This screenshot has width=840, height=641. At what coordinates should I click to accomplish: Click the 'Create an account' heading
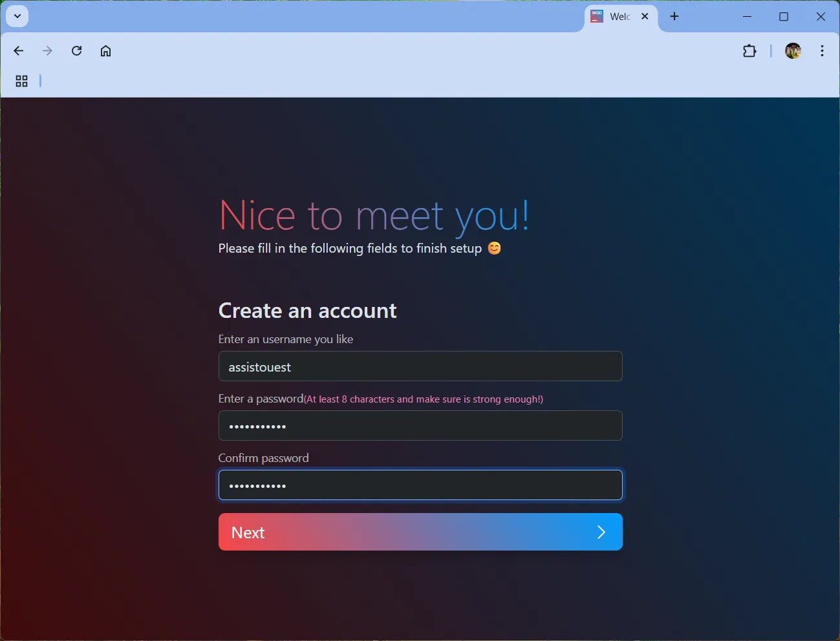[308, 311]
